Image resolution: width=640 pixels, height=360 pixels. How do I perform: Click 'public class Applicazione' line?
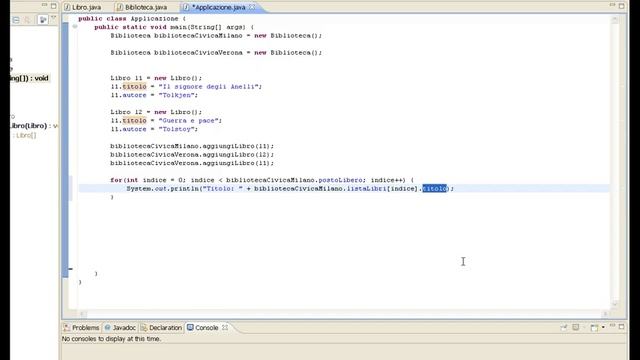(132, 19)
